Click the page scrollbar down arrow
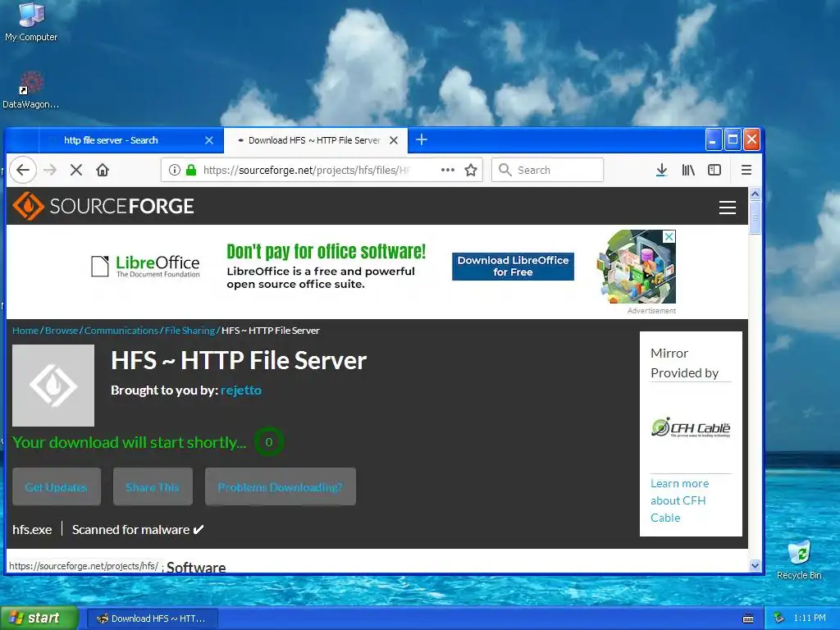This screenshot has height=630, width=840. [755, 565]
